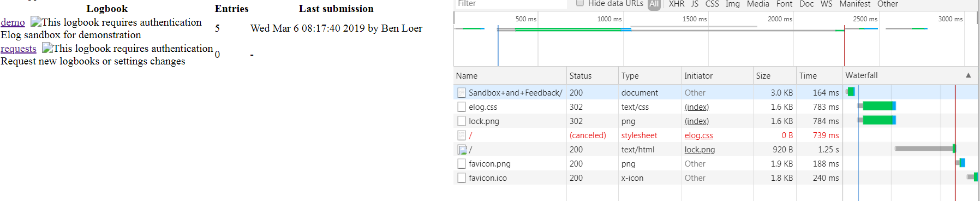Click the network Filter text field

click(511, 4)
